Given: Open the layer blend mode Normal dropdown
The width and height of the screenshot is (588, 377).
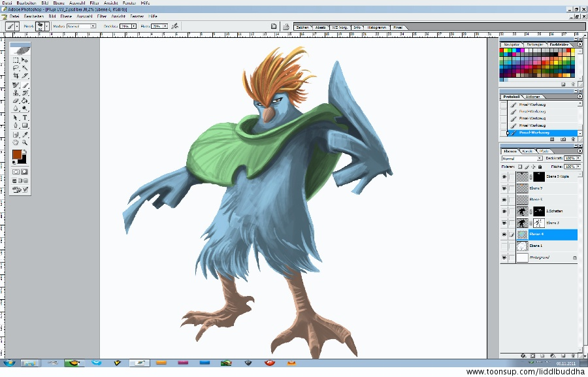Looking at the screenshot, I should tap(522, 158).
